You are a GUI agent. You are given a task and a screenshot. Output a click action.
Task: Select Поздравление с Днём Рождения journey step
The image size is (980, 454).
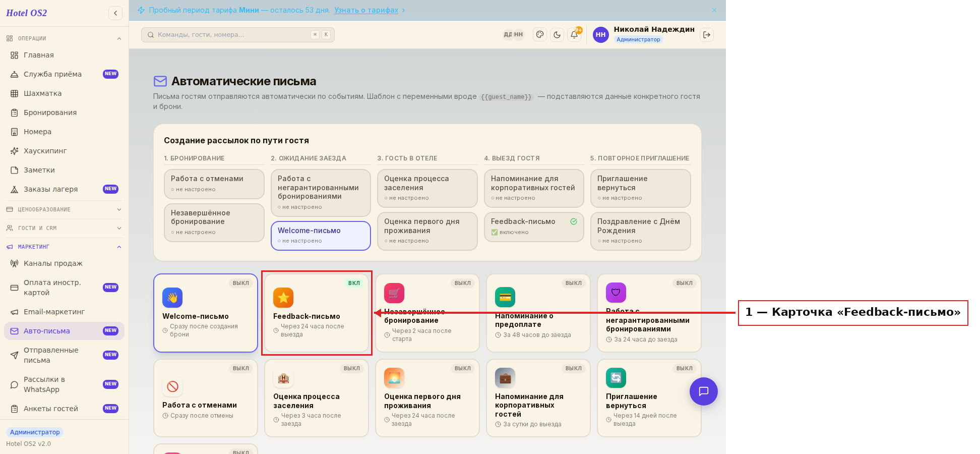click(640, 231)
